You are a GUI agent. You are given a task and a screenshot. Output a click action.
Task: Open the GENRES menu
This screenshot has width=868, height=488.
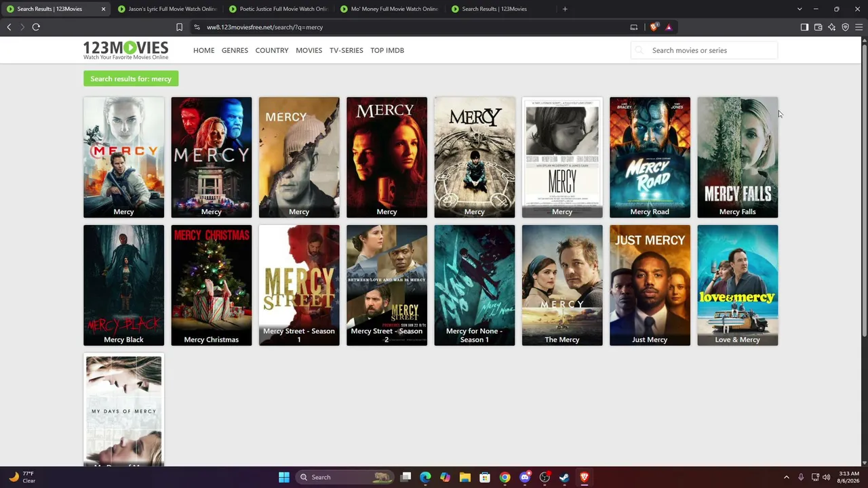coord(235,50)
